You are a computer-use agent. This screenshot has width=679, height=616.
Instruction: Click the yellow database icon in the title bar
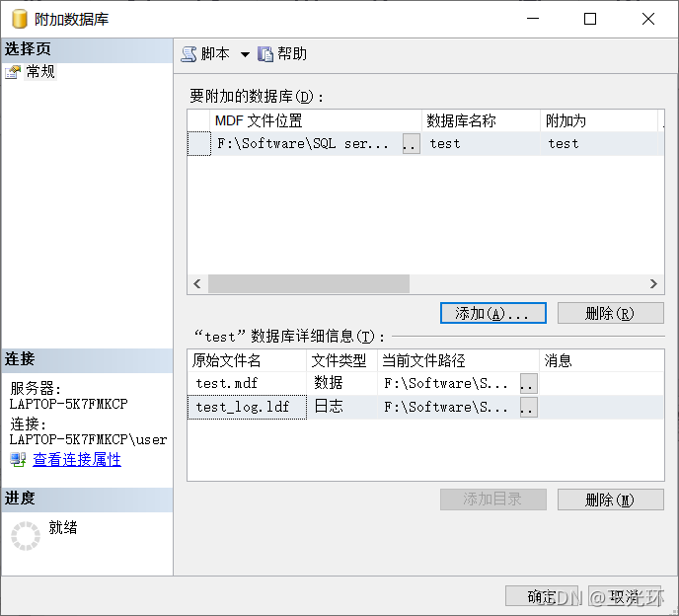[x=19, y=19]
